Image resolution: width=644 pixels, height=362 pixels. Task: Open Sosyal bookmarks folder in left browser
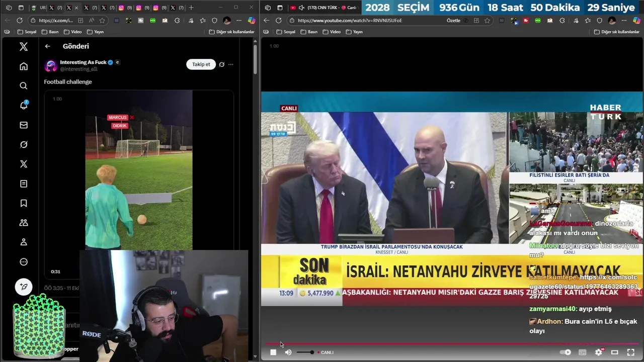[x=27, y=32]
